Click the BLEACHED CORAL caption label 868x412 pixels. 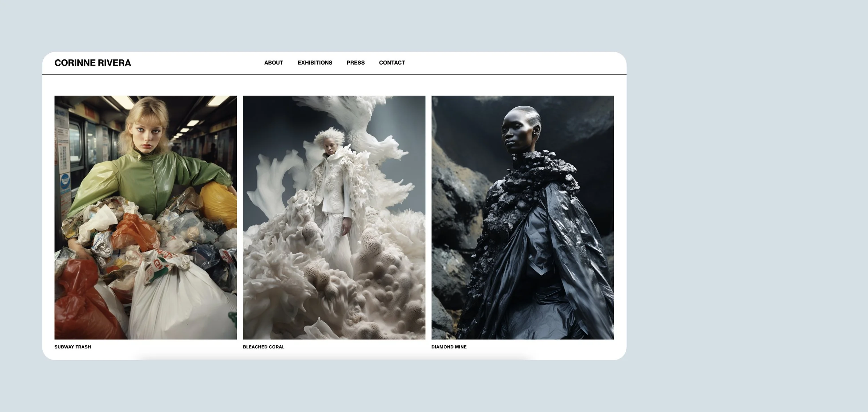pyautogui.click(x=264, y=347)
